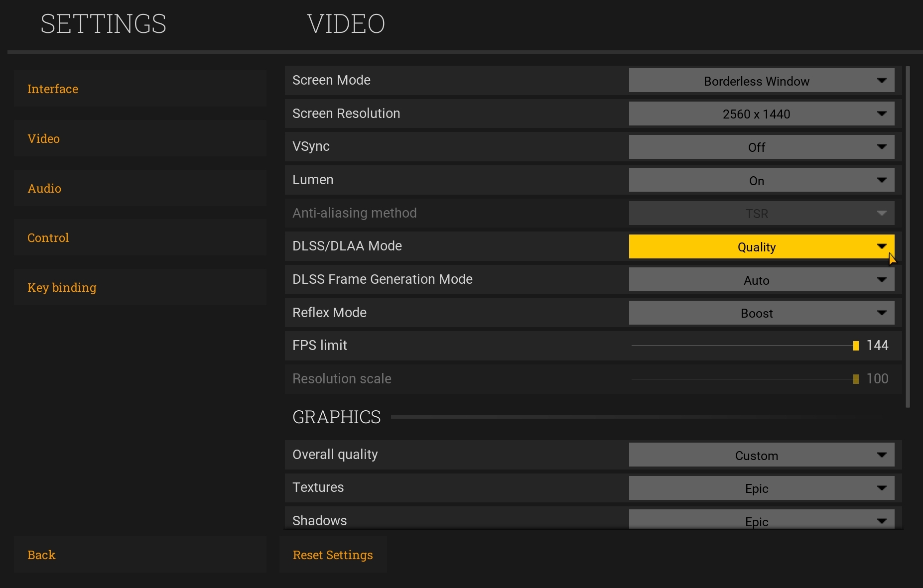Open the Screen Mode dropdown

pos(761,81)
